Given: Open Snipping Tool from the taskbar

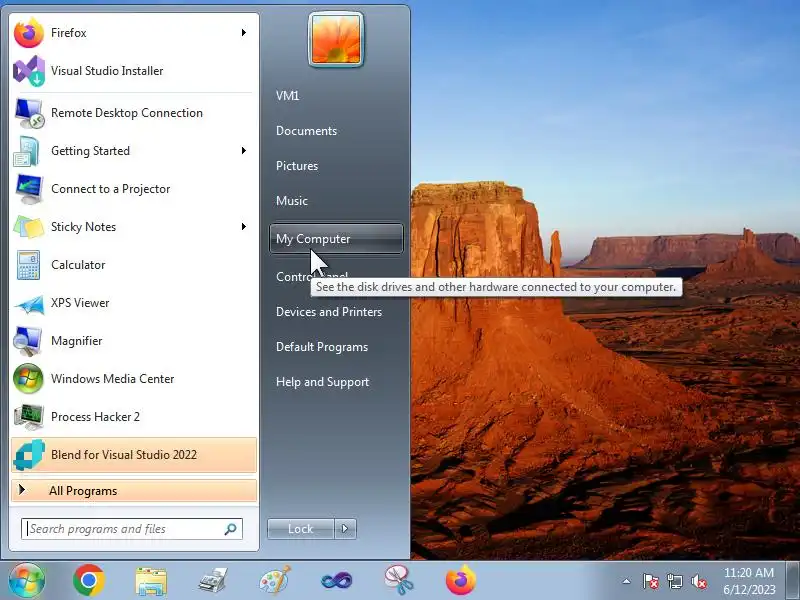Looking at the screenshot, I should [x=398, y=580].
